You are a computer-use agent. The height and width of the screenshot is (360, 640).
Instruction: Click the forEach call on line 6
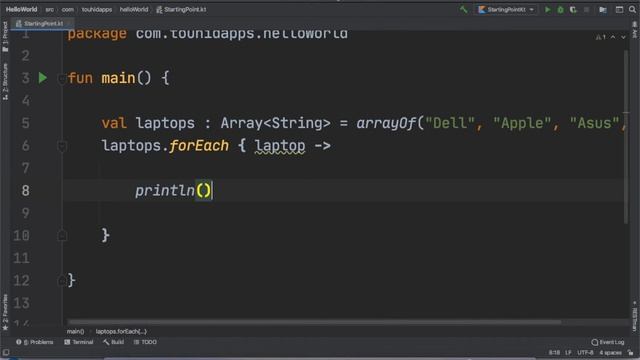pyautogui.click(x=199, y=146)
